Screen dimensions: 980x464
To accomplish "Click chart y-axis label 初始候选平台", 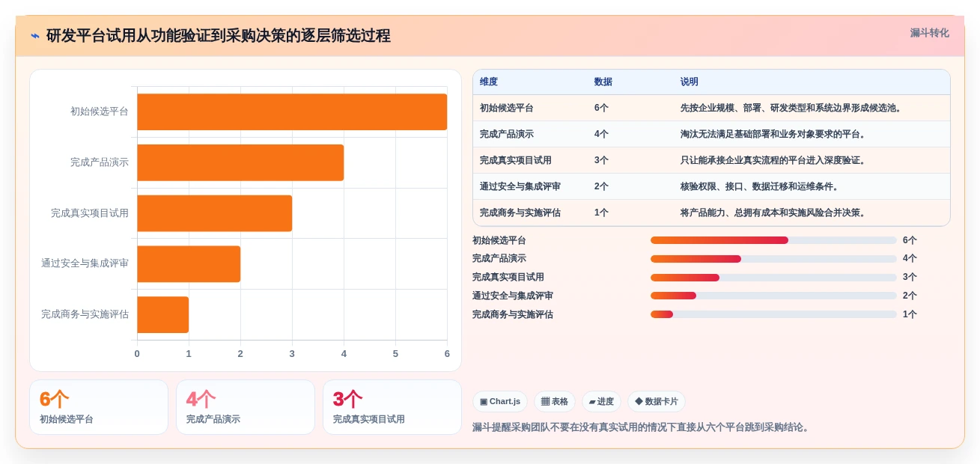I will 100,112.
